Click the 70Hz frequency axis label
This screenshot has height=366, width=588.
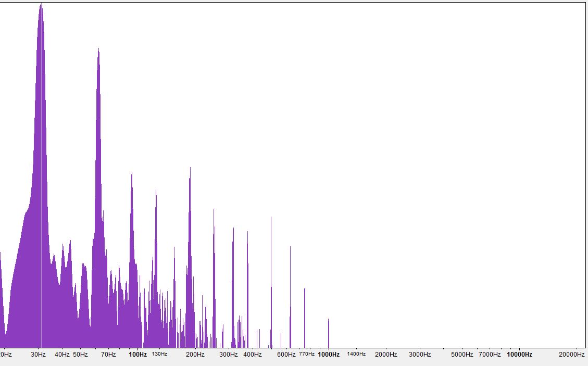click(108, 355)
